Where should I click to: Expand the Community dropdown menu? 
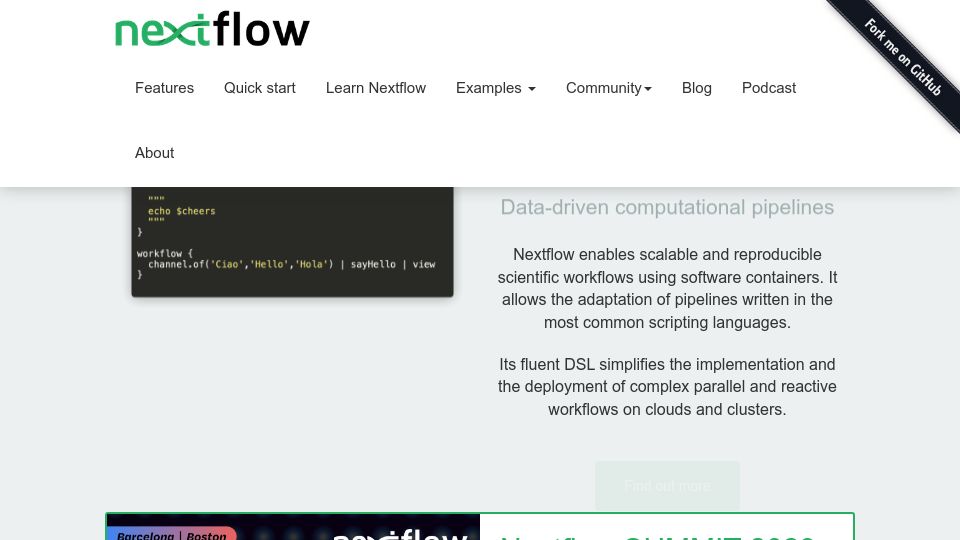click(609, 88)
